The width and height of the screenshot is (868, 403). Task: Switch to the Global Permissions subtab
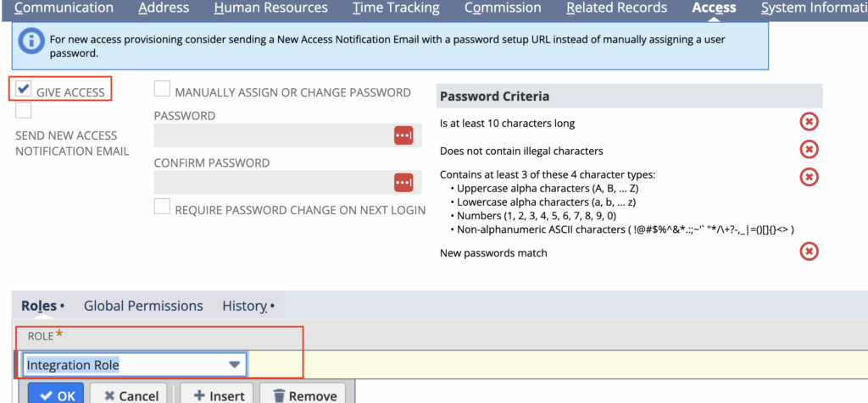[143, 306]
